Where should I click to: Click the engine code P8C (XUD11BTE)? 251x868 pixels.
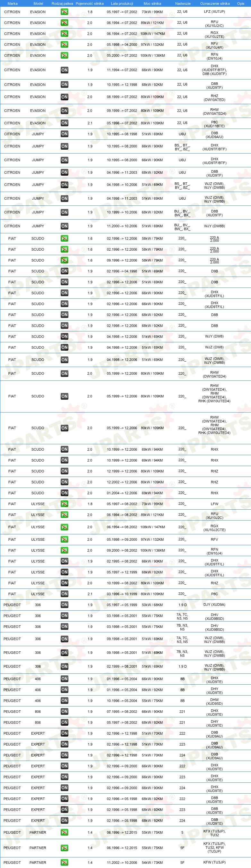pos(214,124)
